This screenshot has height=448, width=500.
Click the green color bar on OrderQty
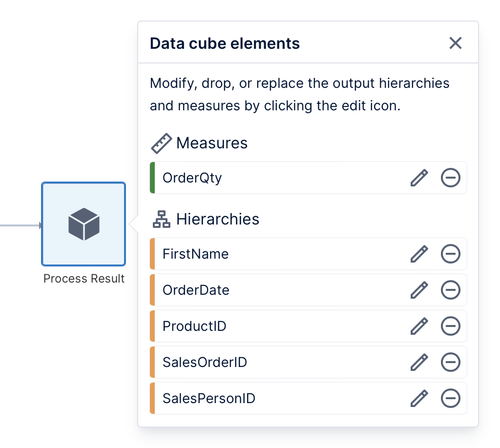(x=151, y=178)
